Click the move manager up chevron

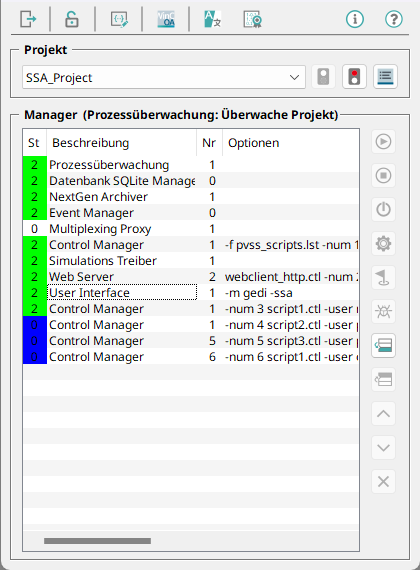tap(383, 414)
